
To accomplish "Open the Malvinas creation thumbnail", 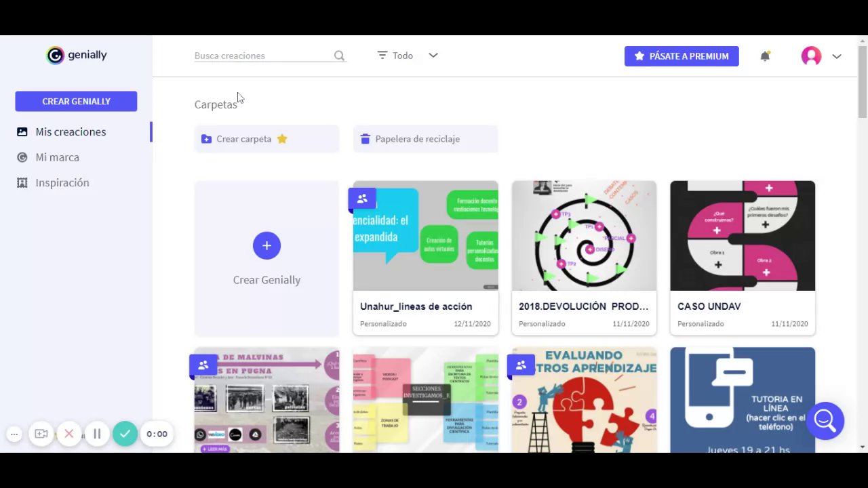I will 267,400.
